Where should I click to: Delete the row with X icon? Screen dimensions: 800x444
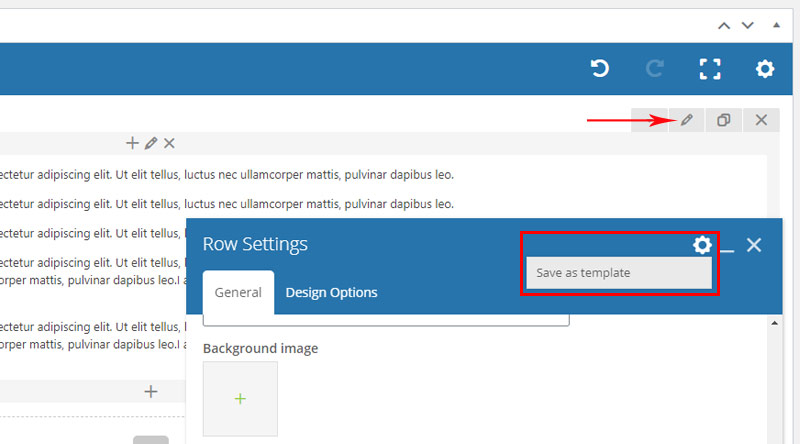(x=761, y=120)
